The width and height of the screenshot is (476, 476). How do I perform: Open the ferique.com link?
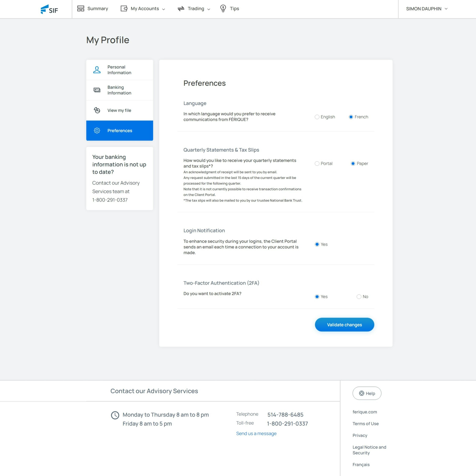coord(365,412)
